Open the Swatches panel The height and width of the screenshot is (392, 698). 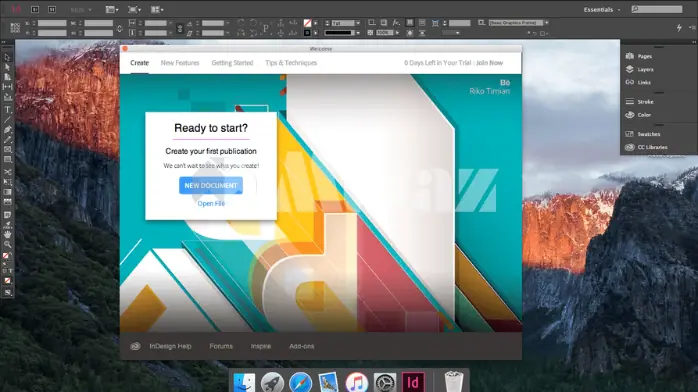pyautogui.click(x=643, y=134)
